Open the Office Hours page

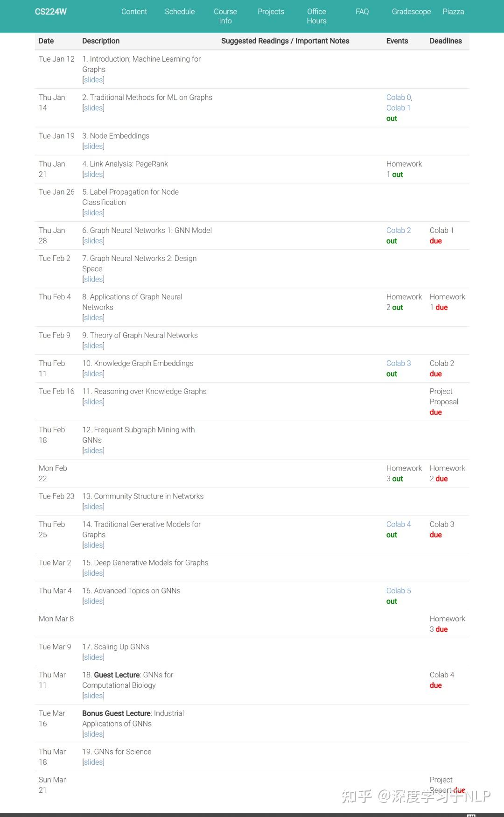click(316, 16)
